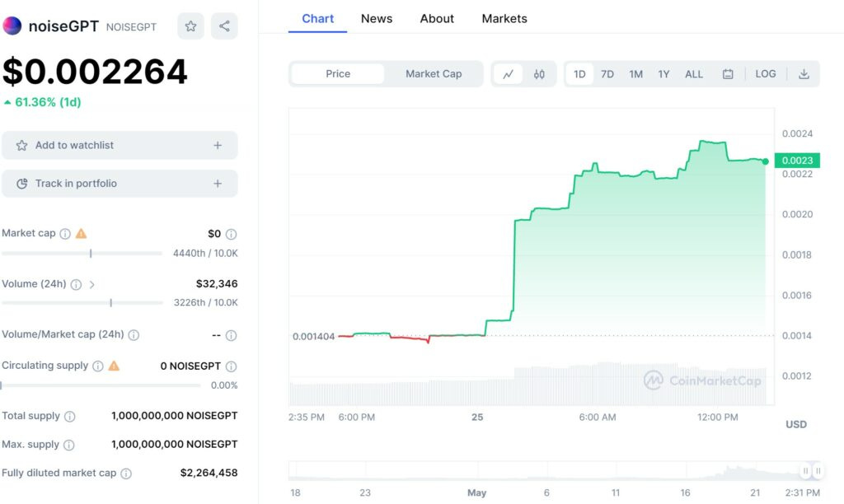Expand Volume (24h) chevron arrow
Image resolution: width=844 pixels, height=504 pixels.
pos(92,285)
